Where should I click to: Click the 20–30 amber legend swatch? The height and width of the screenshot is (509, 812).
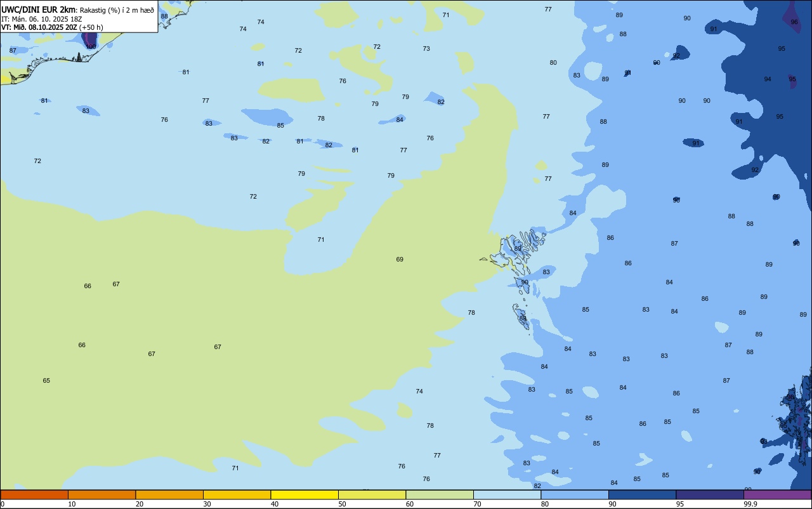(x=169, y=494)
